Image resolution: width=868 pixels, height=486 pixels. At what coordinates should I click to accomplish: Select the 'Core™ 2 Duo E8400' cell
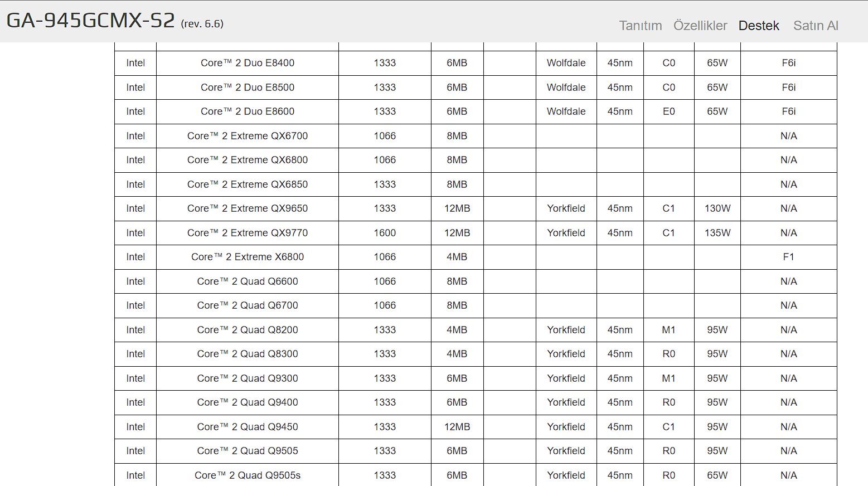pyautogui.click(x=248, y=63)
